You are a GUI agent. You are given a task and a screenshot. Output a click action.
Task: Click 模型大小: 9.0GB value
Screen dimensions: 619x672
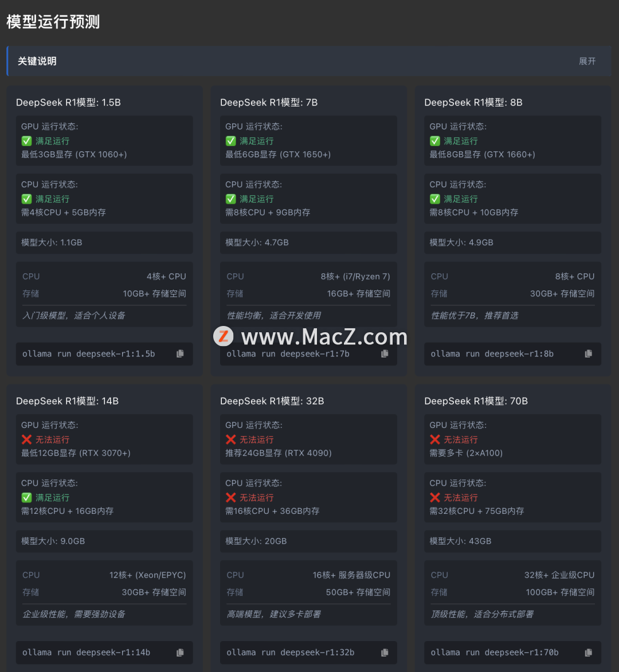53,541
